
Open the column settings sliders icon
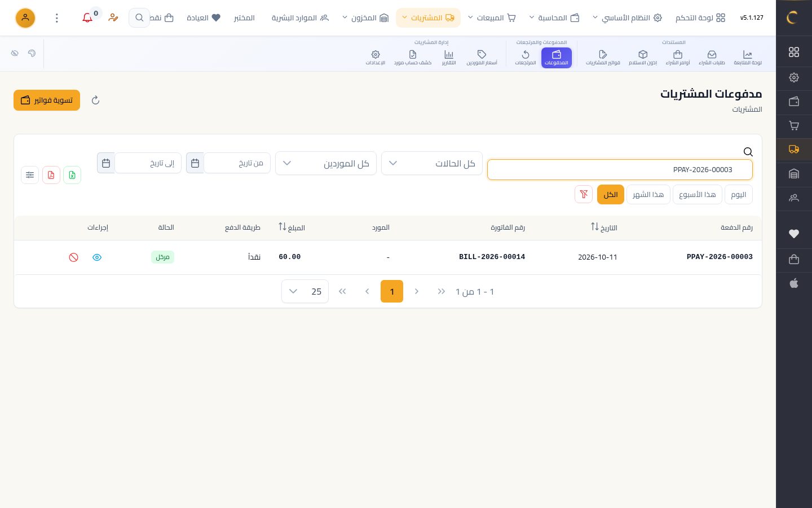point(30,175)
